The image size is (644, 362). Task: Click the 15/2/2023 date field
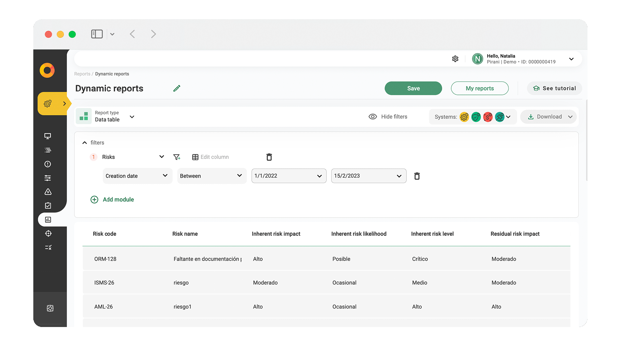click(x=368, y=176)
